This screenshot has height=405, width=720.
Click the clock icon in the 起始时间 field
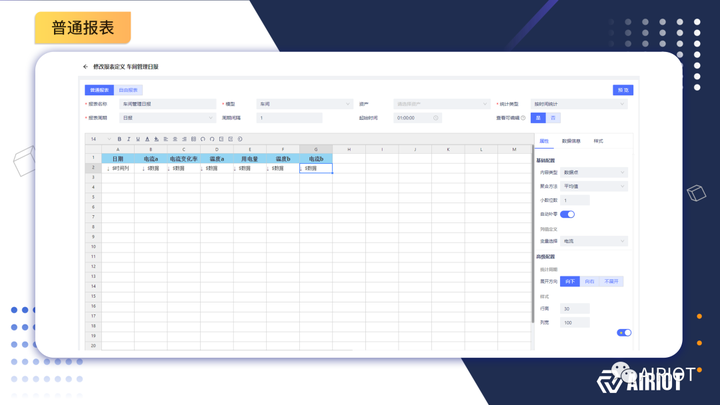point(436,118)
